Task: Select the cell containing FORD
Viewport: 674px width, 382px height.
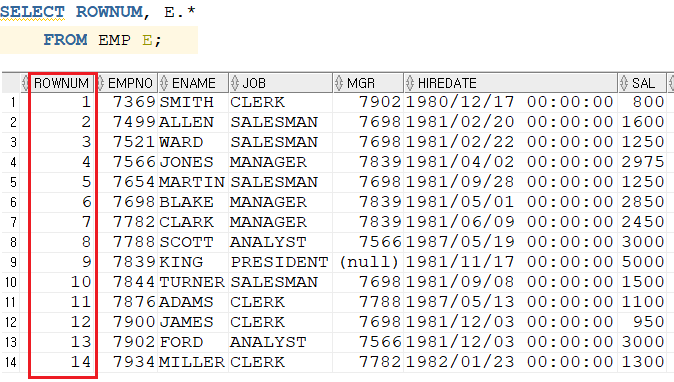Action: coord(193,342)
